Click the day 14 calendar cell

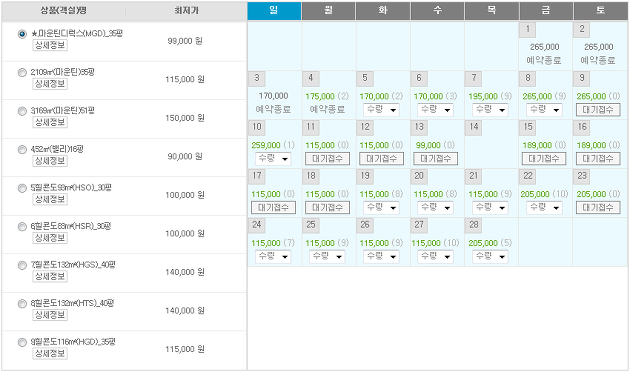tap(491, 144)
